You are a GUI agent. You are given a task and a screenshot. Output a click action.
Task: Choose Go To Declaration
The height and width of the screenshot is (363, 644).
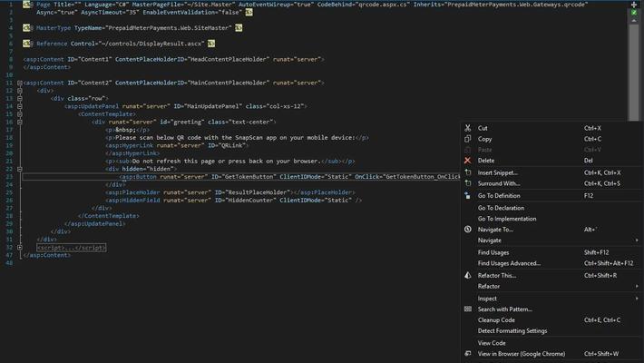[552, 208]
